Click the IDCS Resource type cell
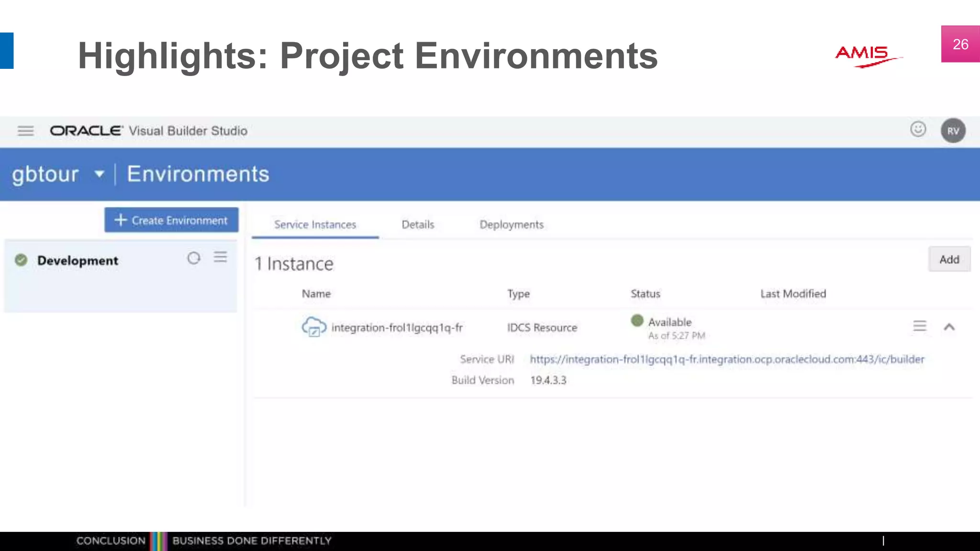The width and height of the screenshot is (980, 551). tap(542, 328)
